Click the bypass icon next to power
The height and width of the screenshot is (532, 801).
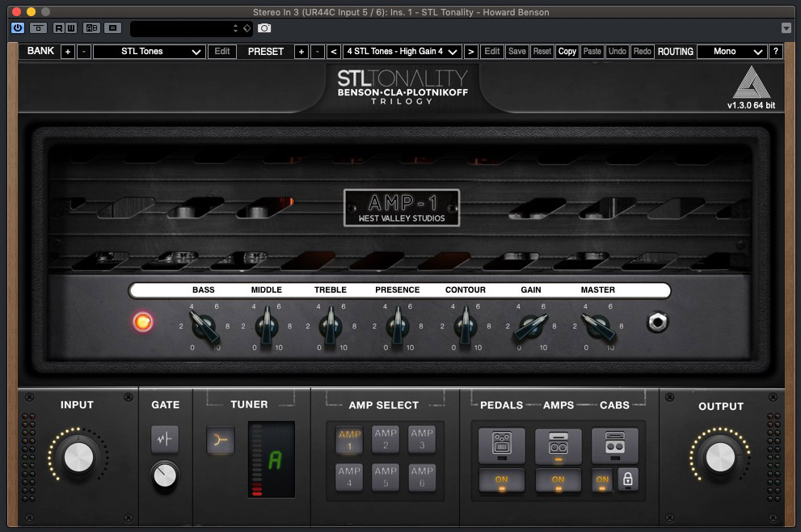pos(38,28)
